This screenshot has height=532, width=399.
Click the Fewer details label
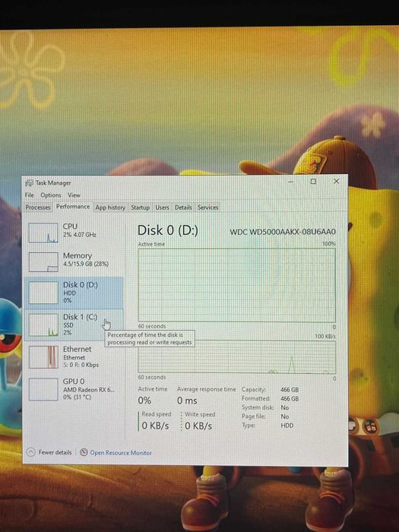tap(55, 452)
